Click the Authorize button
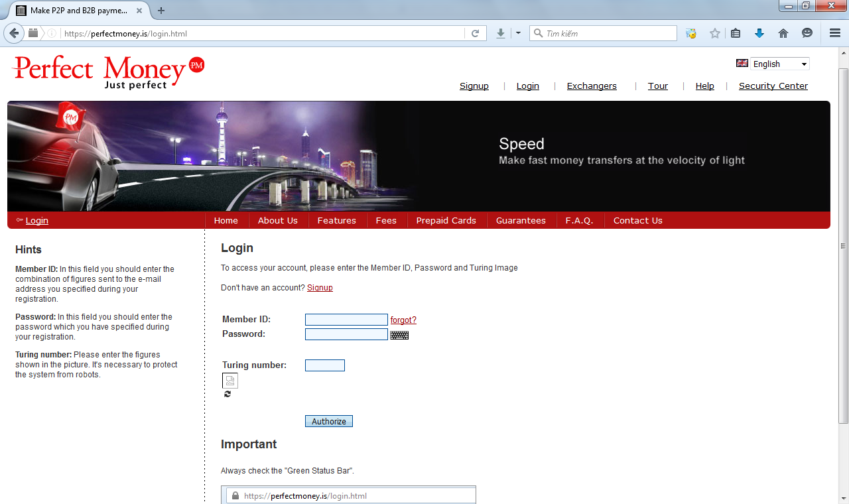 pos(329,421)
